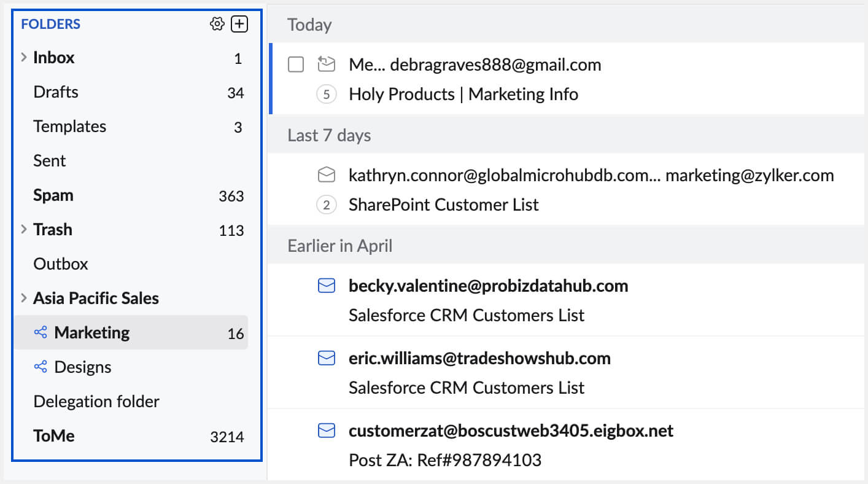This screenshot has height=484, width=868.
Task: Click the envelope icon on SharePoint Customer List email
Action: (326, 174)
